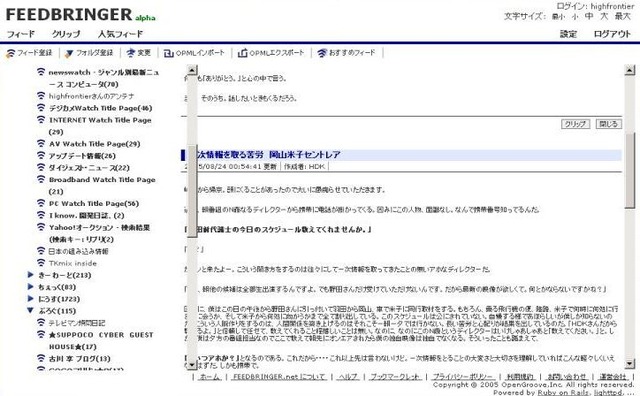Viewport: 640px width, 396px height.
Task: Click feed icon beside INTERNET Watch Title Page
Action: (41, 120)
